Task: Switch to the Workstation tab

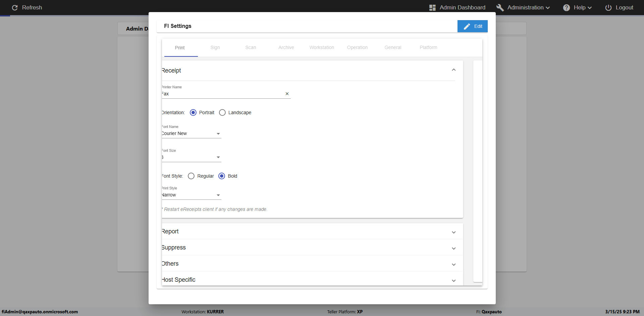Action: (322, 48)
